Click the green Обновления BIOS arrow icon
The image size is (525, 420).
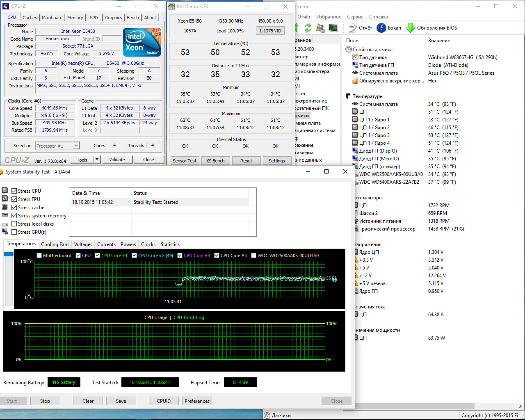coord(411,27)
